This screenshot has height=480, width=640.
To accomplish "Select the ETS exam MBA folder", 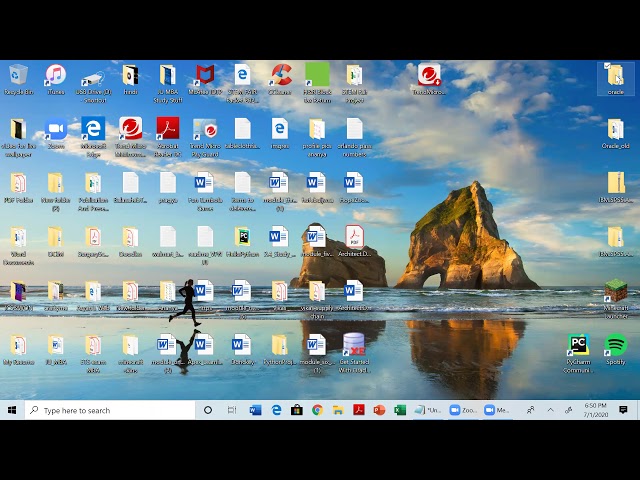I will tap(93, 353).
